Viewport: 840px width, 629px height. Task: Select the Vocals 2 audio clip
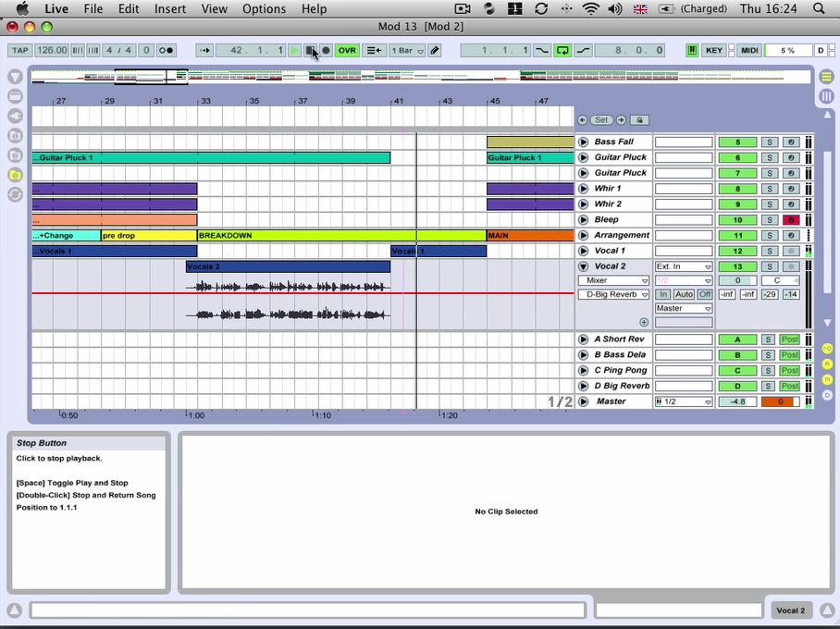[x=288, y=266]
